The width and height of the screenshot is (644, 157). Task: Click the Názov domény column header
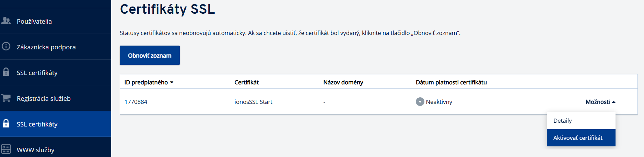click(343, 82)
